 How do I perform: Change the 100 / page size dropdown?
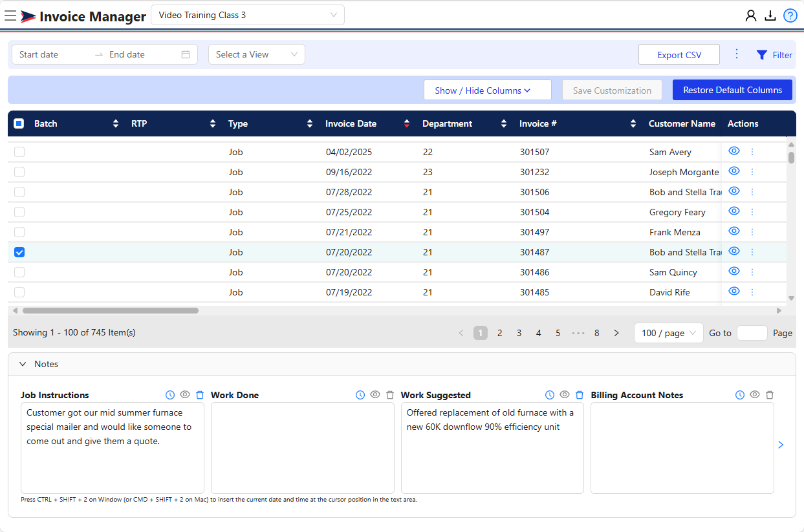tap(669, 333)
